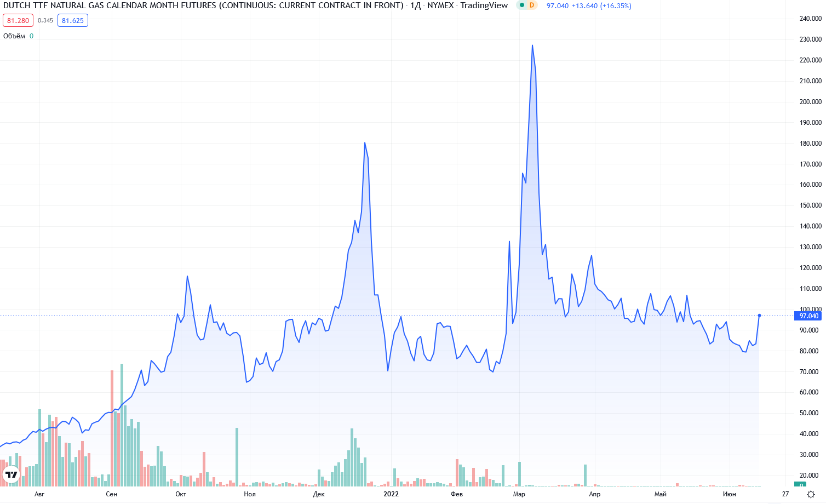This screenshot has height=504, width=826.
Task: Click the blue 97.040 current price label
Action: point(808,316)
